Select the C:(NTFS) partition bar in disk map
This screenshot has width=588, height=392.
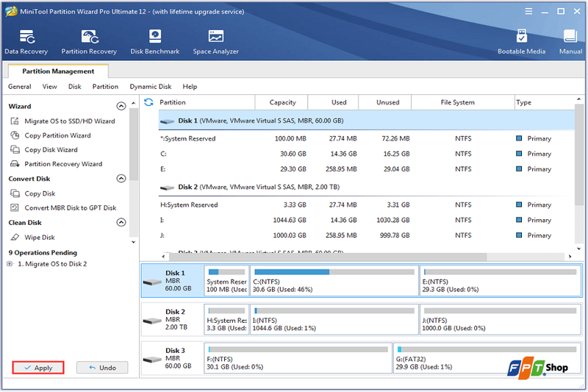(x=334, y=281)
